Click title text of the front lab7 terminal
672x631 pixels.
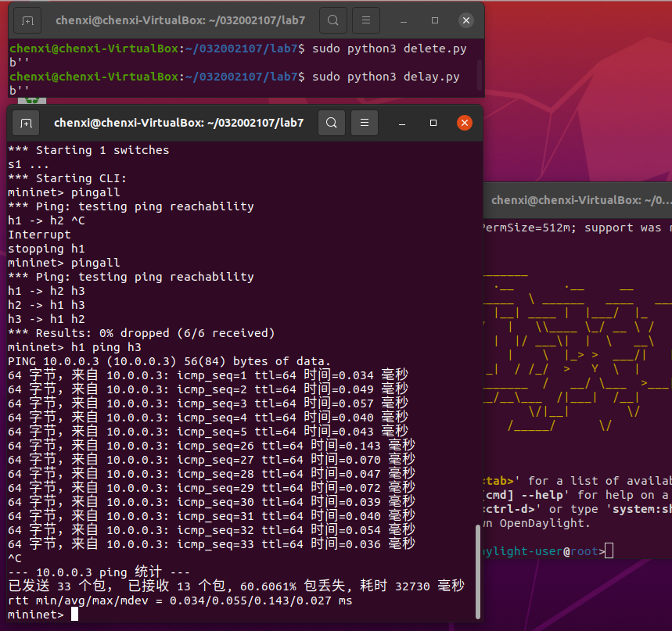[x=178, y=124]
